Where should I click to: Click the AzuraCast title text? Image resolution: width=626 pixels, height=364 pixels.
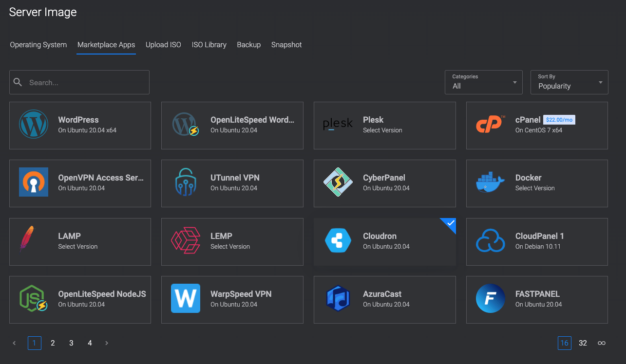(382, 294)
